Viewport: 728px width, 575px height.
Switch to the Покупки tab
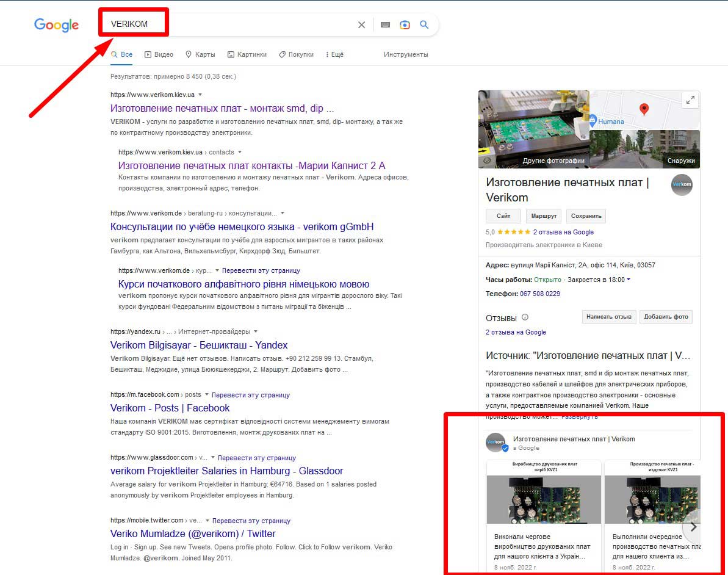pos(296,54)
